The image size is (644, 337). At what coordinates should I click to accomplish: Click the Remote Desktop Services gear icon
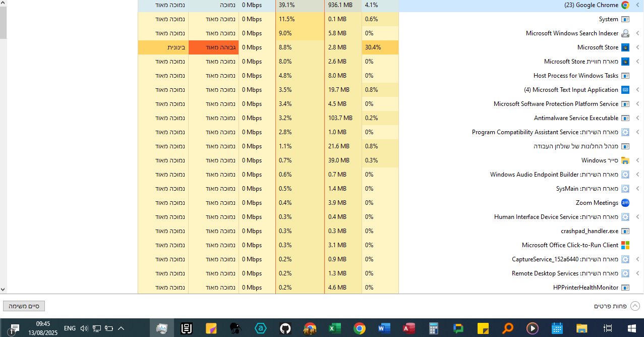(625, 273)
